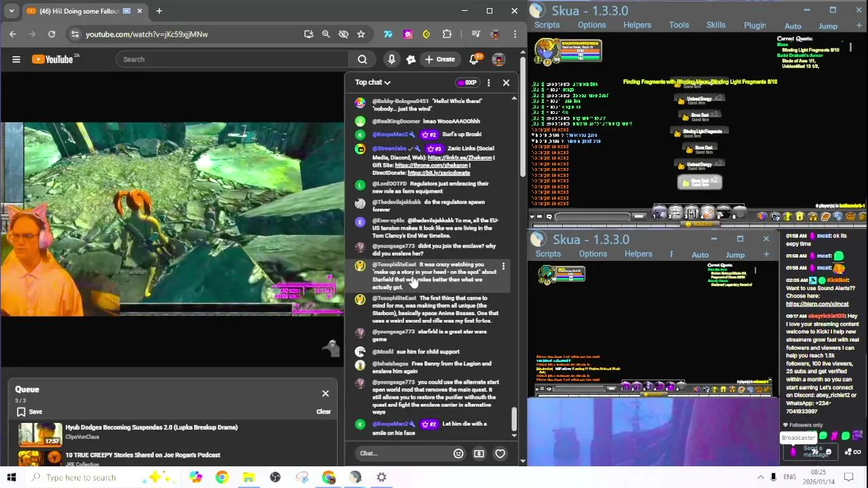Open Chrome zoom magnifier in address bar
The width and height of the screenshot is (868, 488).
[x=326, y=34]
